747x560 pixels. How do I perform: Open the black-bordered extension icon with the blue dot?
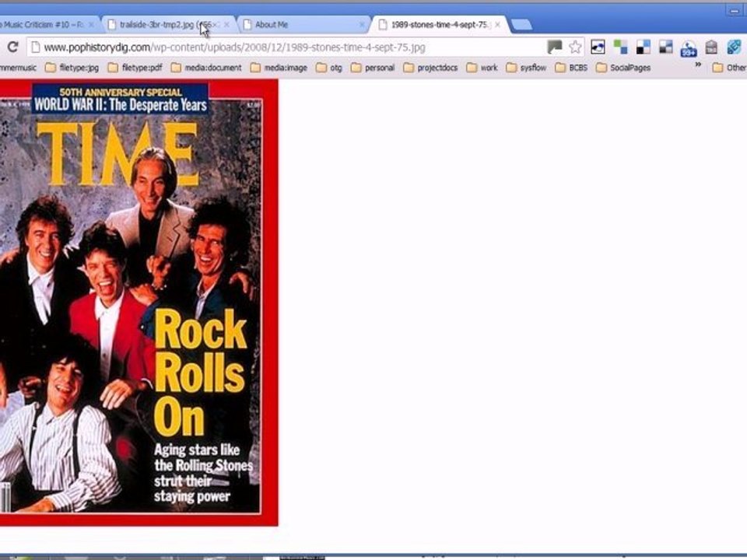(x=598, y=47)
